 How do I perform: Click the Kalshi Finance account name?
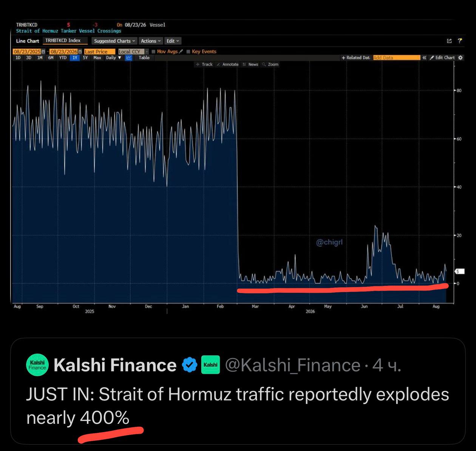pyautogui.click(x=115, y=365)
